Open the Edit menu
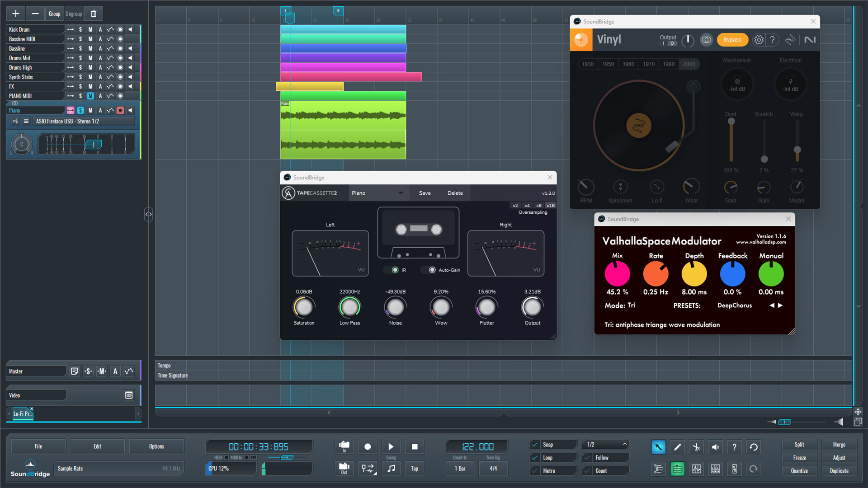The height and width of the screenshot is (488, 868). (x=97, y=446)
